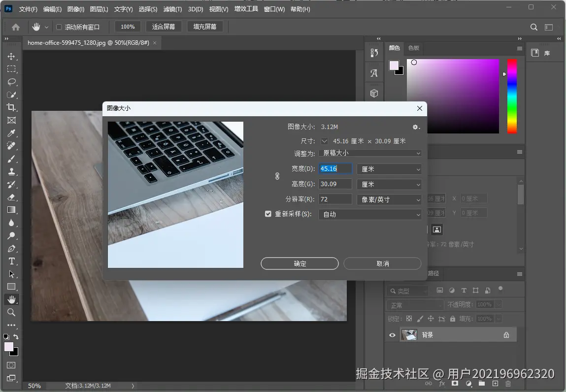Select the Eraser tool
Image resolution: width=566 pixels, height=392 pixels.
click(11, 197)
